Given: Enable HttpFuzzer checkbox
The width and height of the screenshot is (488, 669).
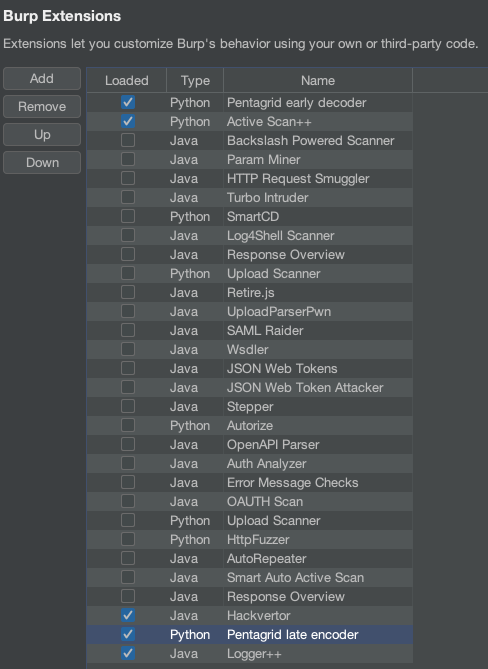Looking at the screenshot, I should pyautogui.click(x=128, y=539).
